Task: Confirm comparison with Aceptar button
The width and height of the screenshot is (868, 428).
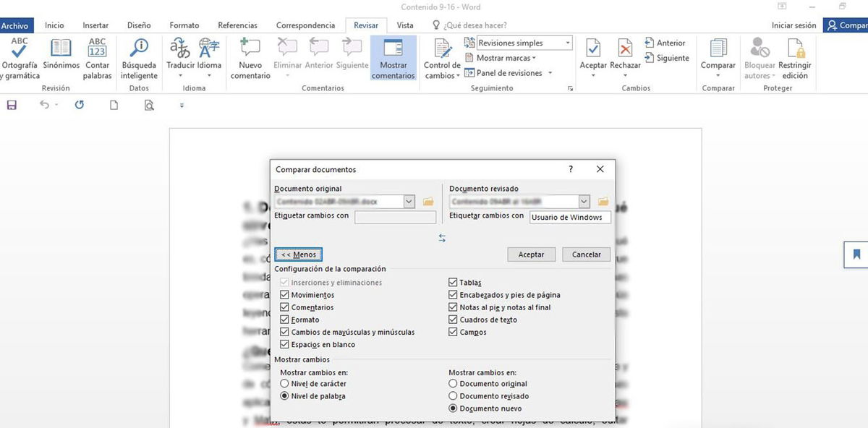Action: [531, 254]
